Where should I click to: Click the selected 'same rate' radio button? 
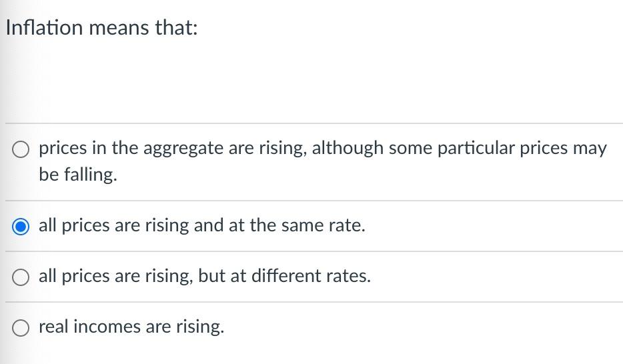click(21, 226)
